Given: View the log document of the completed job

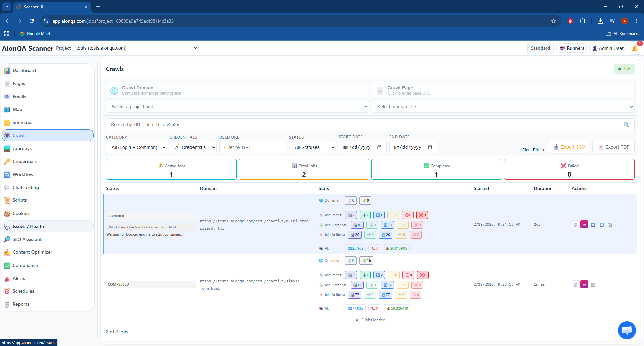Looking at the screenshot, I should [x=576, y=285].
